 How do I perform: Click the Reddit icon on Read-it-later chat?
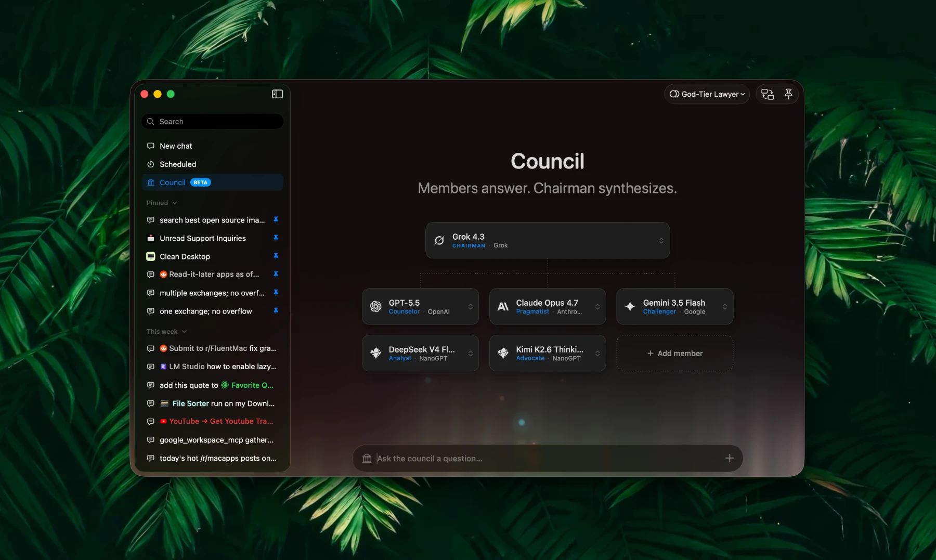coord(163,275)
